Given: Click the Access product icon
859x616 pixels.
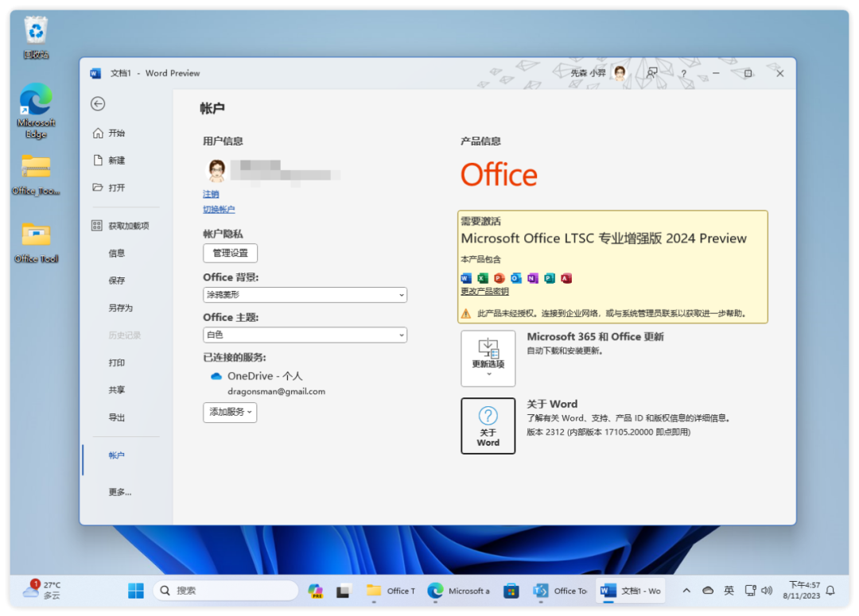Looking at the screenshot, I should point(566,278).
